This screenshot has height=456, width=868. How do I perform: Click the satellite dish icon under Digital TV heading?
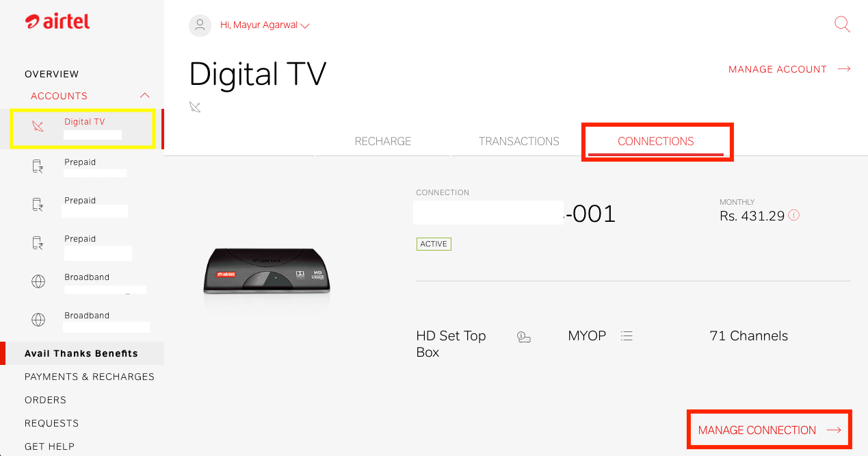pyautogui.click(x=195, y=107)
